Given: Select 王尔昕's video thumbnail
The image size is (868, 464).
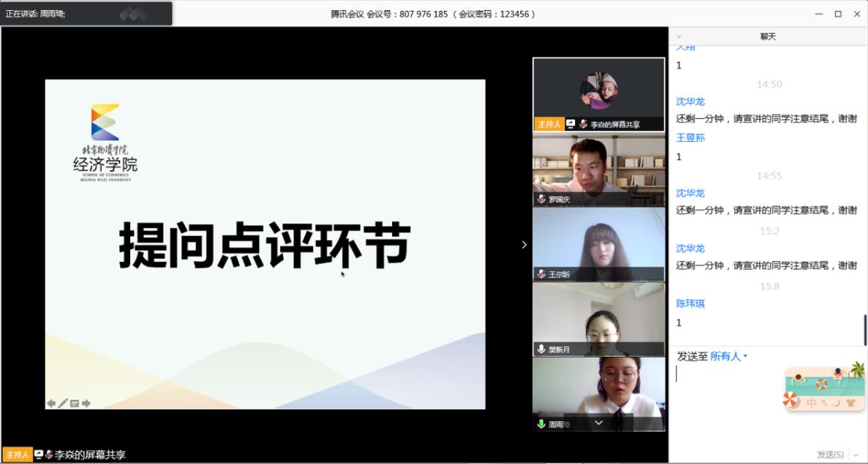Looking at the screenshot, I should coord(598,239).
